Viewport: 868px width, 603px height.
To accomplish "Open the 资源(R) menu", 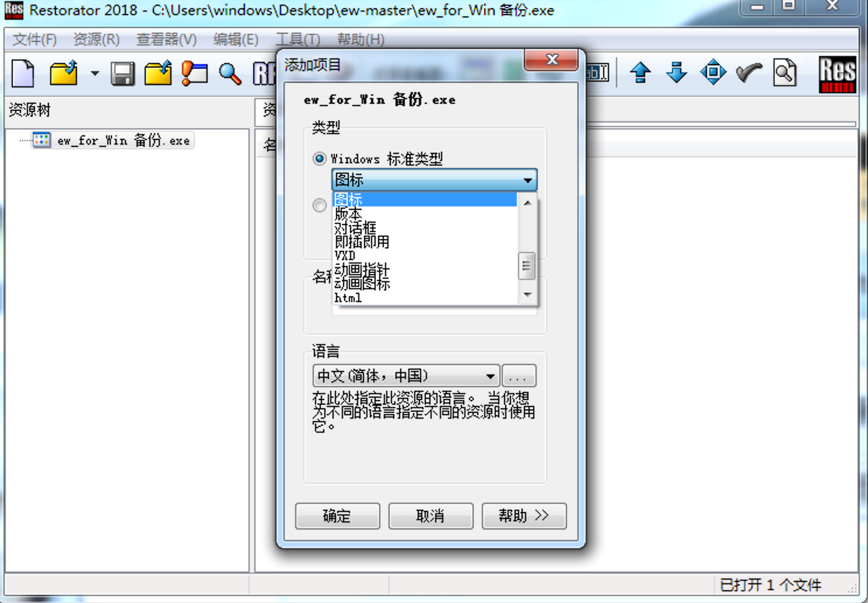I will pos(96,40).
